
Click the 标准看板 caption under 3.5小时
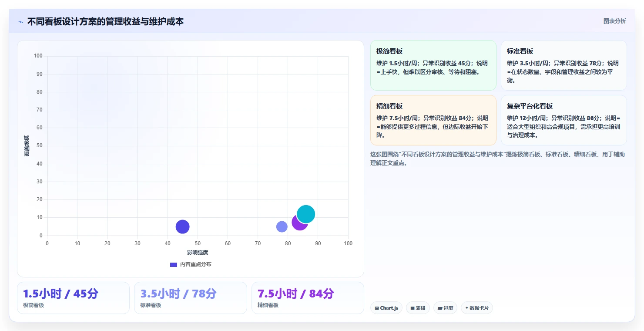click(151, 305)
